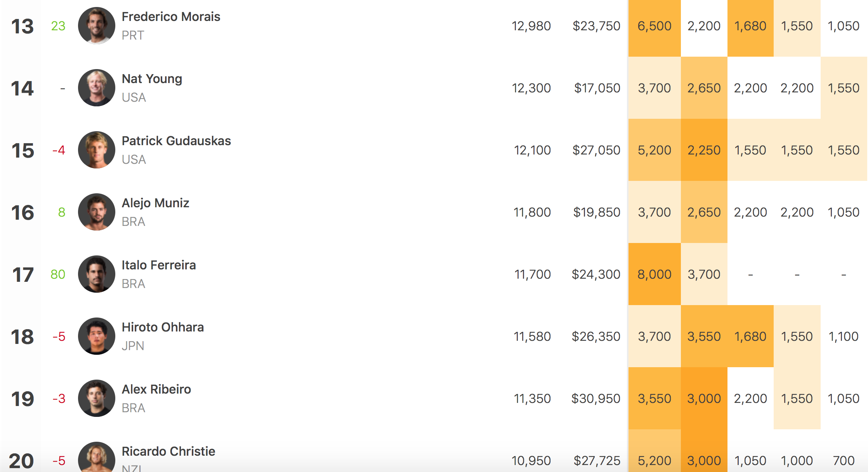
Task: Click Alejo Muniz's 11,800 total points
Action: pos(532,212)
